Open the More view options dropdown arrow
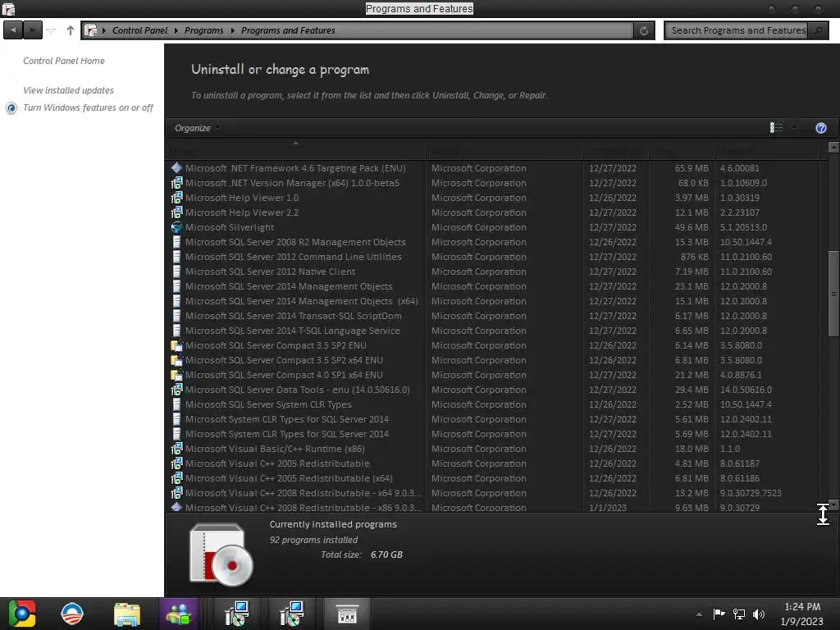This screenshot has width=840, height=630. point(794,128)
